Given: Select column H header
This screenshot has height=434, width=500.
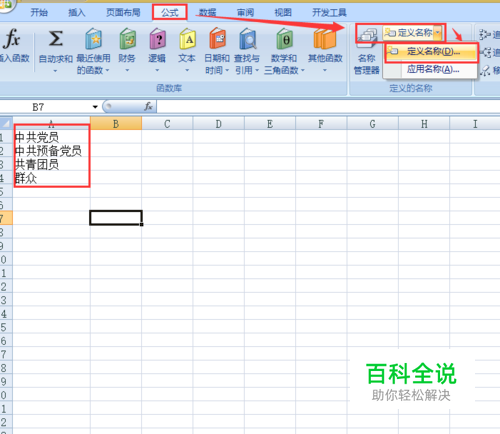Looking at the screenshot, I should point(424,124).
